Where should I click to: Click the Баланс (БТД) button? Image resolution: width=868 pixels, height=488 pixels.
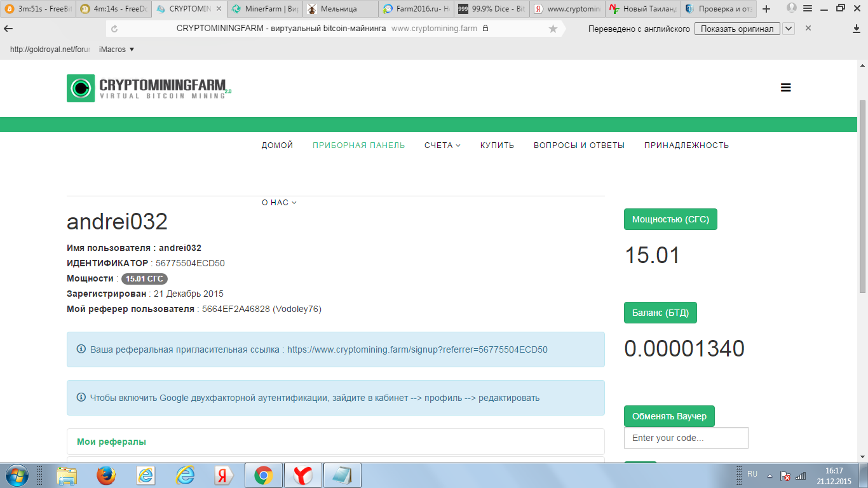coord(660,313)
